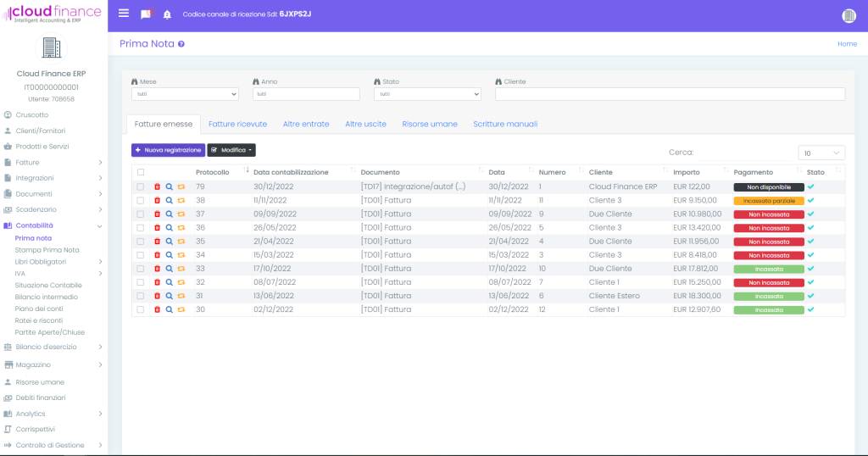The width and height of the screenshot is (868, 456).
Task: Click the Nuova registrazione button
Action: tap(169, 150)
